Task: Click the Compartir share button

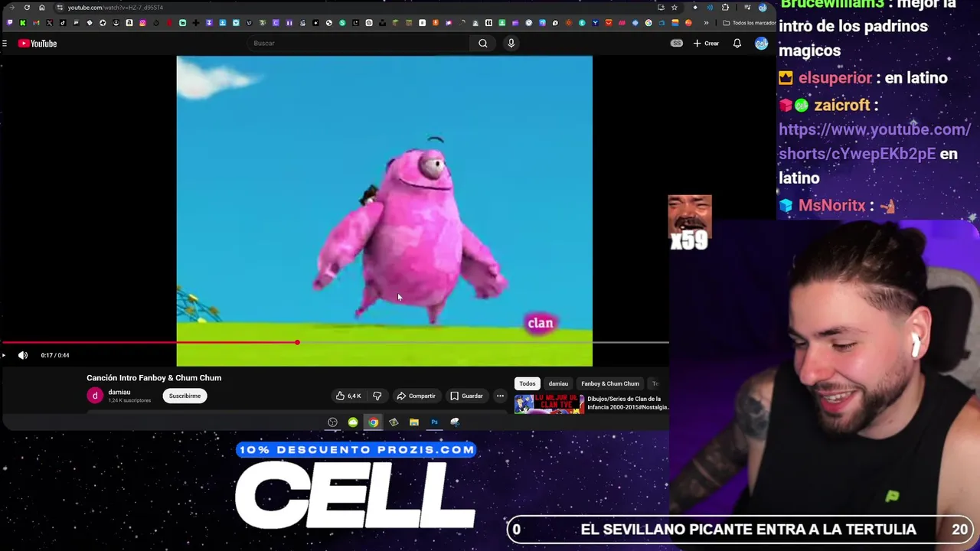Action: pos(416,396)
